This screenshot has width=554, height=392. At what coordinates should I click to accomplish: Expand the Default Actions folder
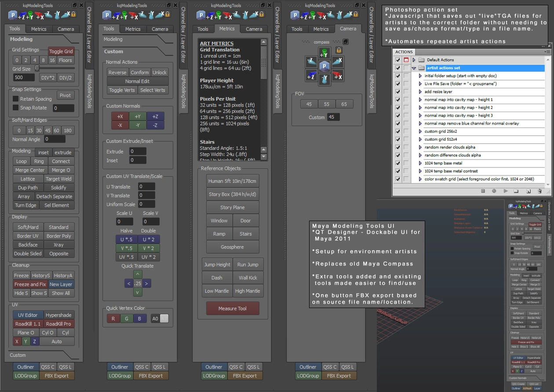(414, 60)
